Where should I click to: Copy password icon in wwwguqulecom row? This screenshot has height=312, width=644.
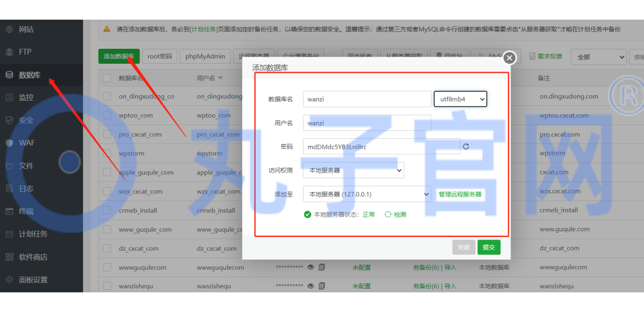(321, 267)
